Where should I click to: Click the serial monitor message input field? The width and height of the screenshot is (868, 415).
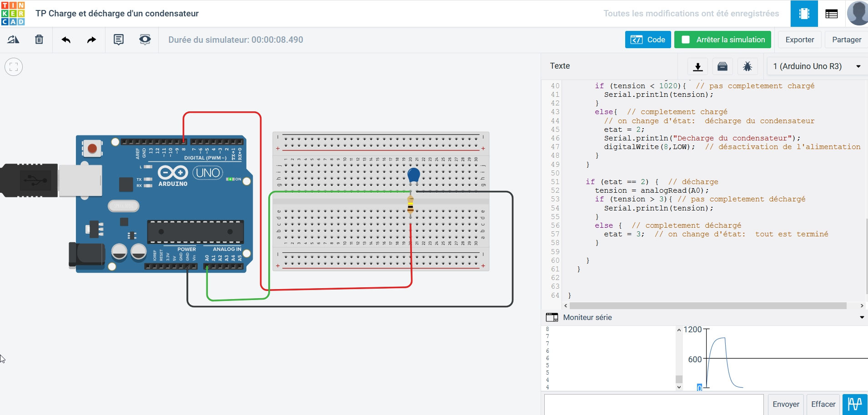(653, 404)
